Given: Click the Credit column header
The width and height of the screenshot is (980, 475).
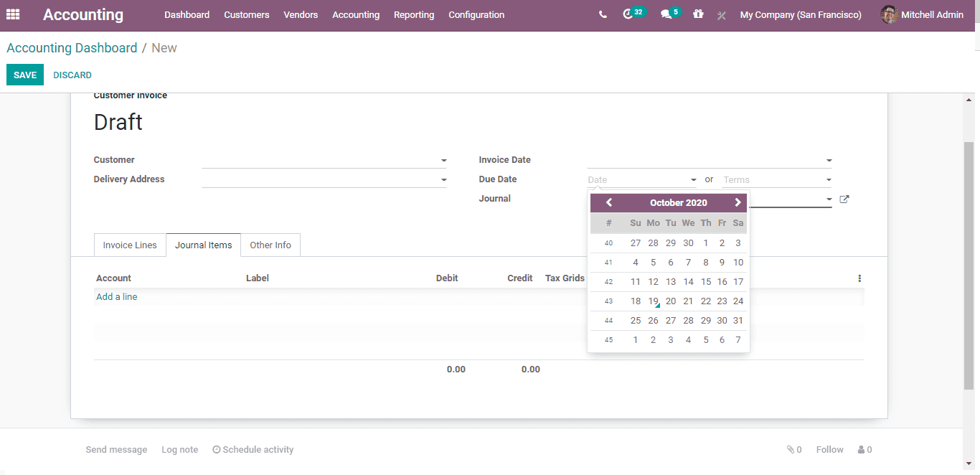Looking at the screenshot, I should click(519, 278).
